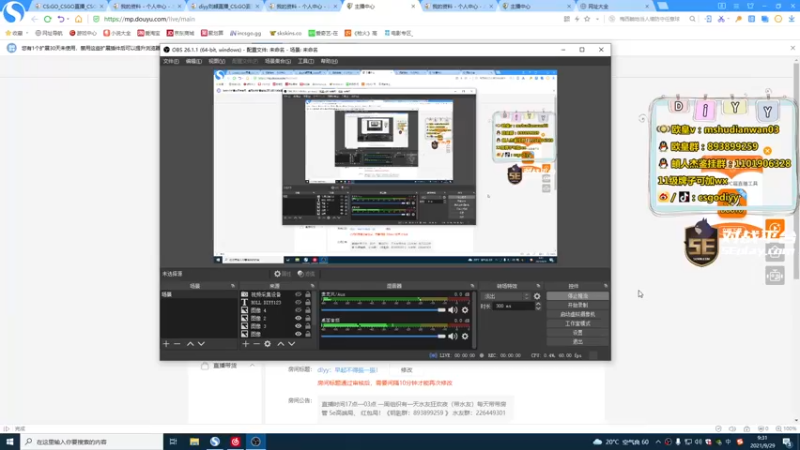Open the 淡出 transition type dropdown
The image size is (800, 450).
coord(506,296)
